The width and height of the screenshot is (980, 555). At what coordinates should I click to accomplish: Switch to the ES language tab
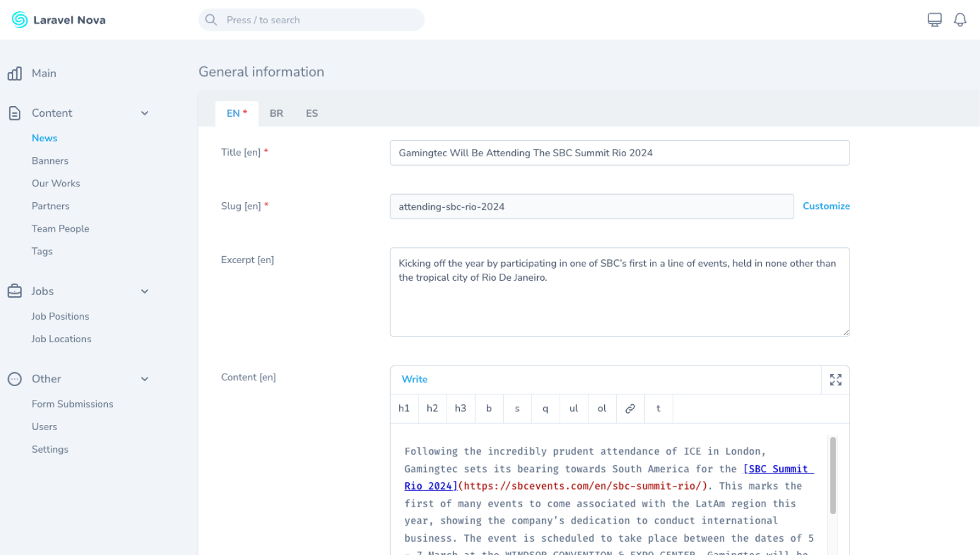(x=312, y=114)
